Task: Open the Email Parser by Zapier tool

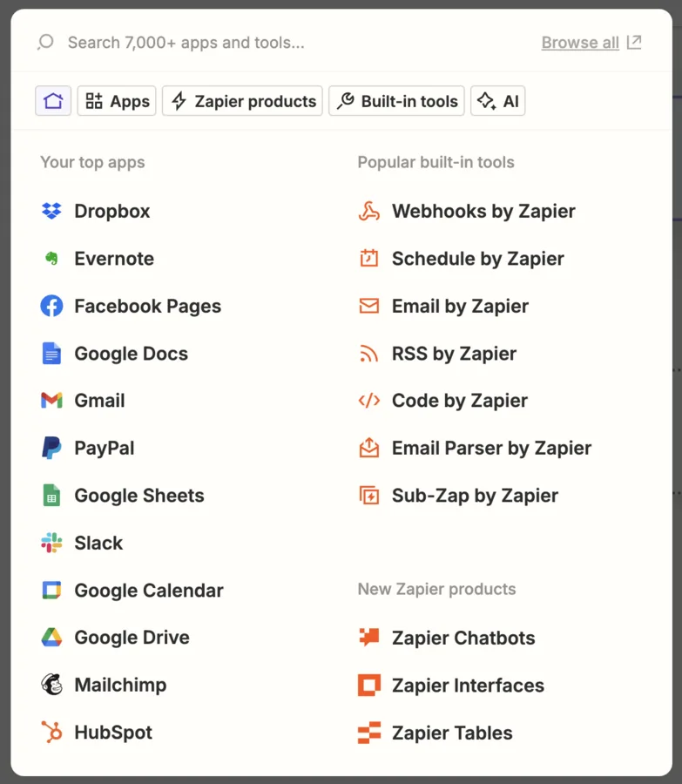Action: (x=475, y=448)
